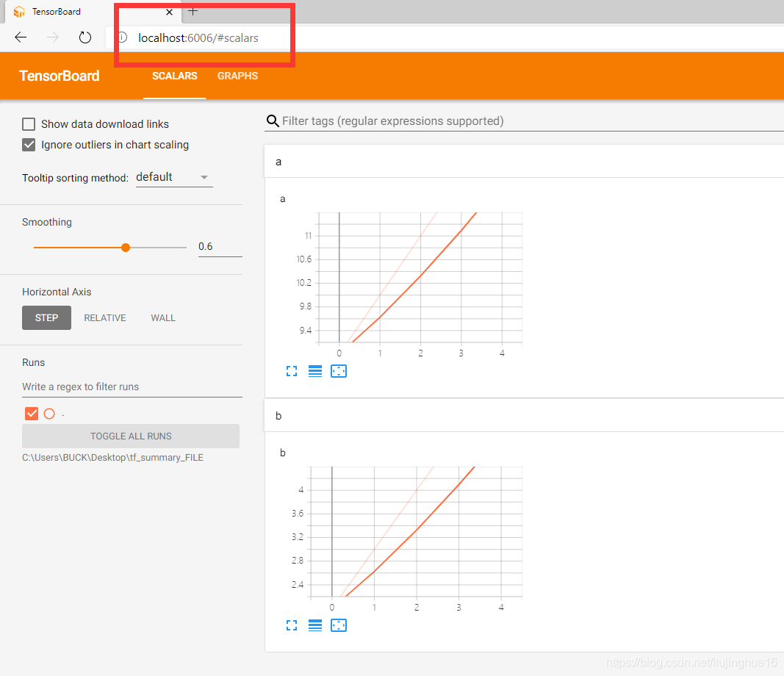This screenshot has width=784, height=676.
Task: Uncheck Ignore outliers in chart scaling
Action: tap(29, 145)
